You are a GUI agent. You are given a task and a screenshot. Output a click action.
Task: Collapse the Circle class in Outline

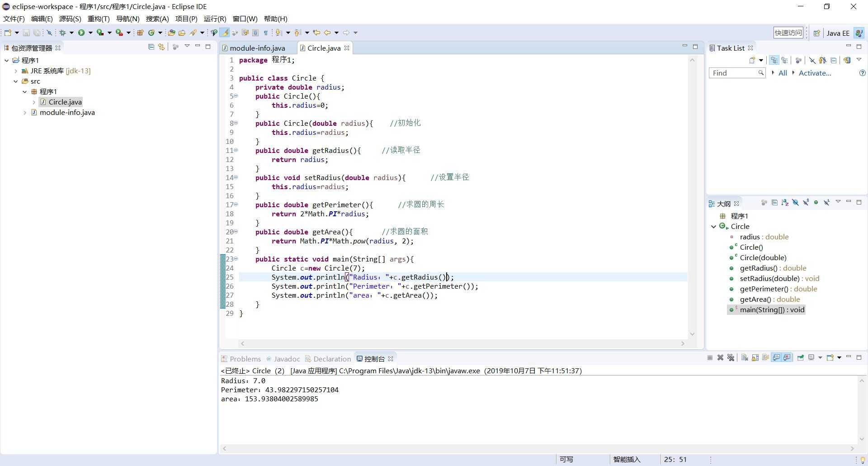[714, 227]
